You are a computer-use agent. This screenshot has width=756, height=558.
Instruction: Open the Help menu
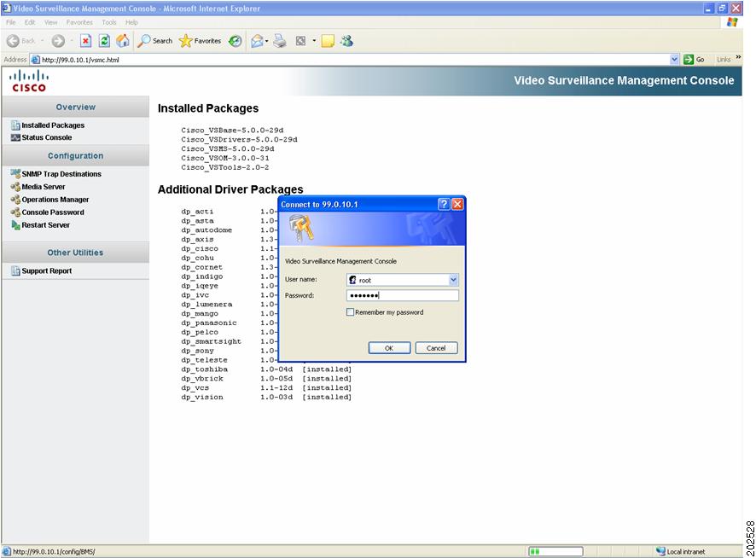click(x=131, y=22)
